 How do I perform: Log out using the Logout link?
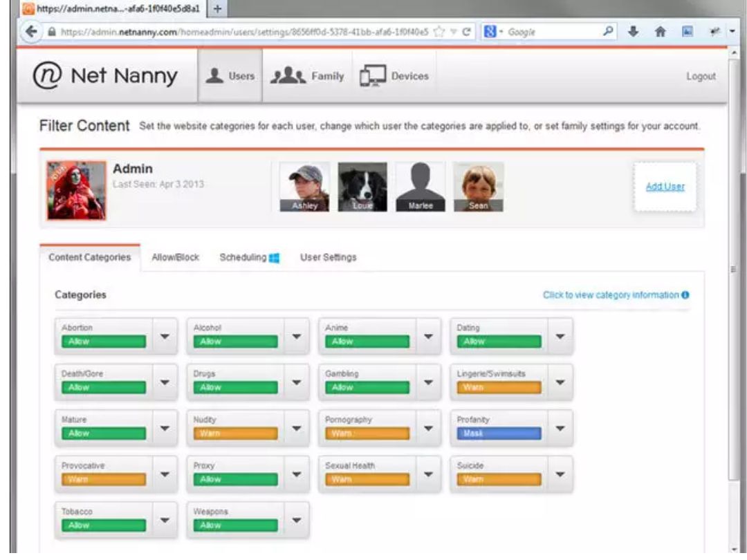[x=701, y=76]
